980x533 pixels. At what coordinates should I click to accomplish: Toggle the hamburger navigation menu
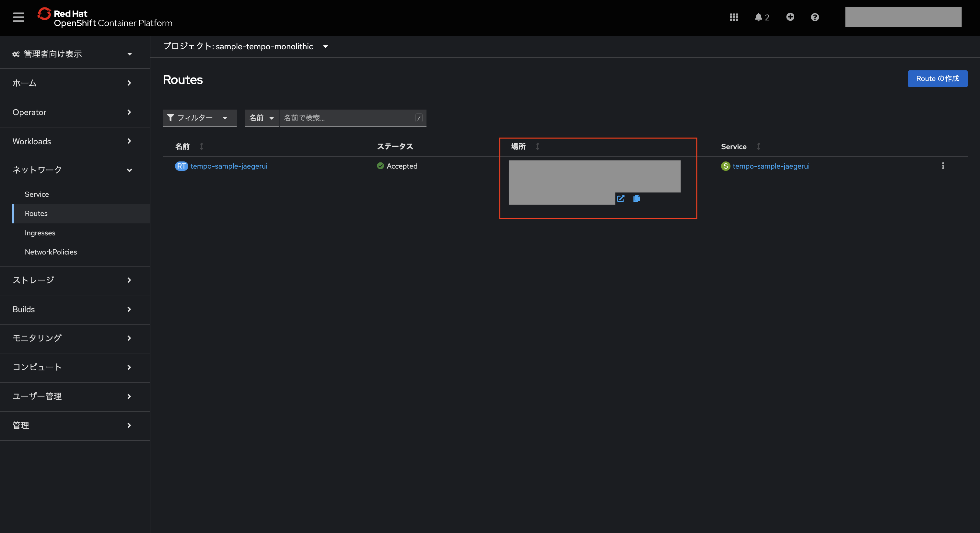(18, 17)
